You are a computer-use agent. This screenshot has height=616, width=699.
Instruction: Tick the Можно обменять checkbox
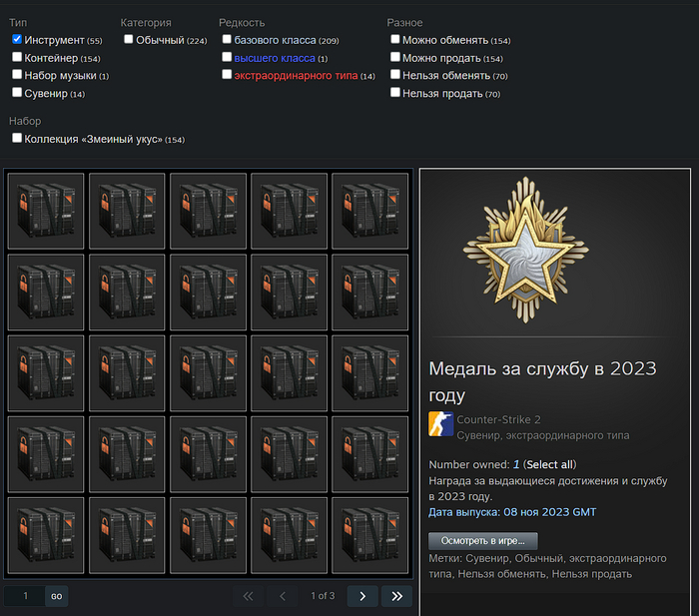click(x=395, y=39)
